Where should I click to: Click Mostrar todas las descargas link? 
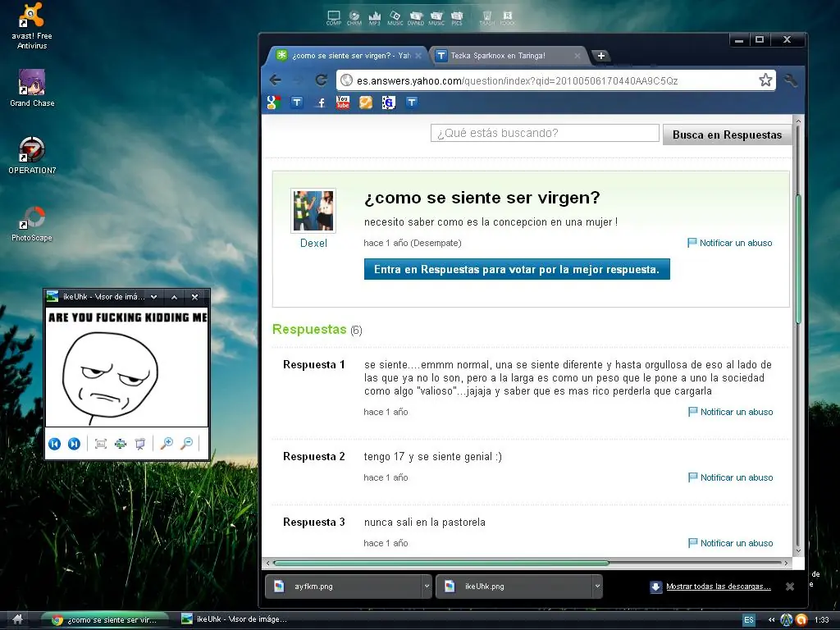click(x=719, y=587)
